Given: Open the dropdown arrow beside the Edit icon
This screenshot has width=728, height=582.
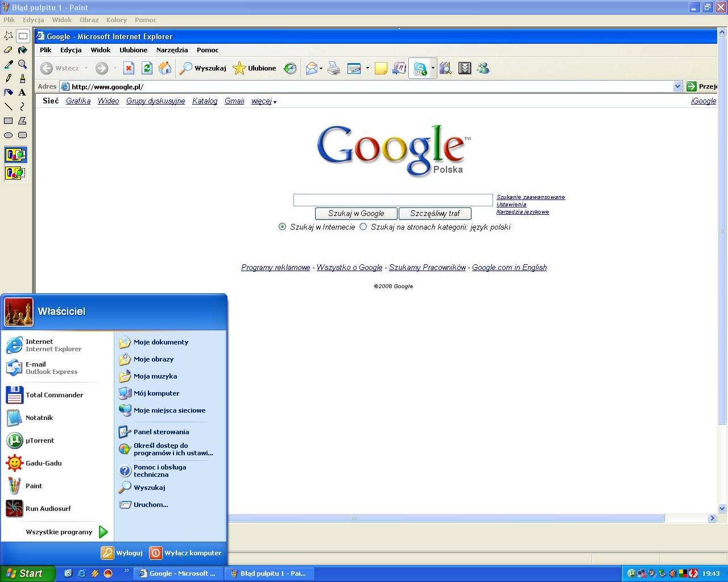Looking at the screenshot, I should point(367,69).
